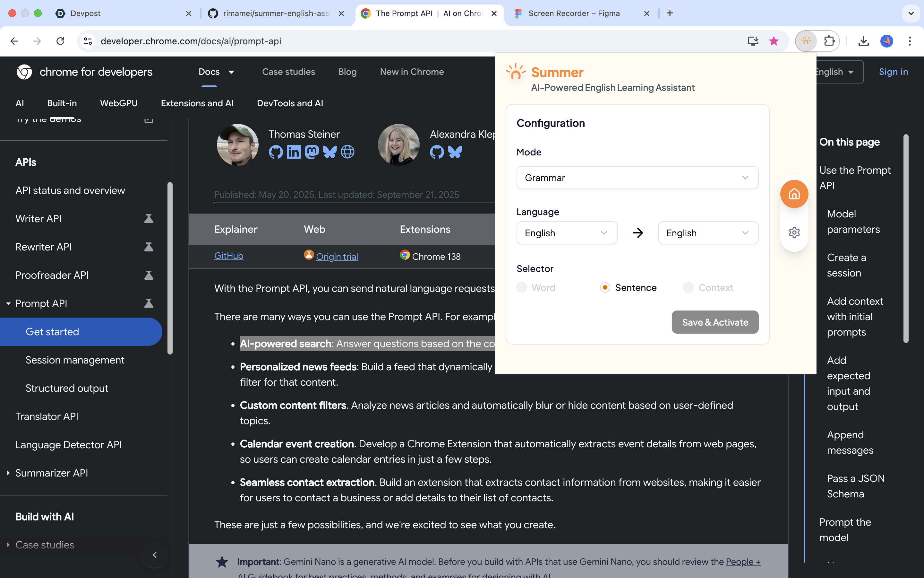Screen dimensions: 924x578
Task: Click the flask icon beside Proofreader API
Action: point(149,275)
